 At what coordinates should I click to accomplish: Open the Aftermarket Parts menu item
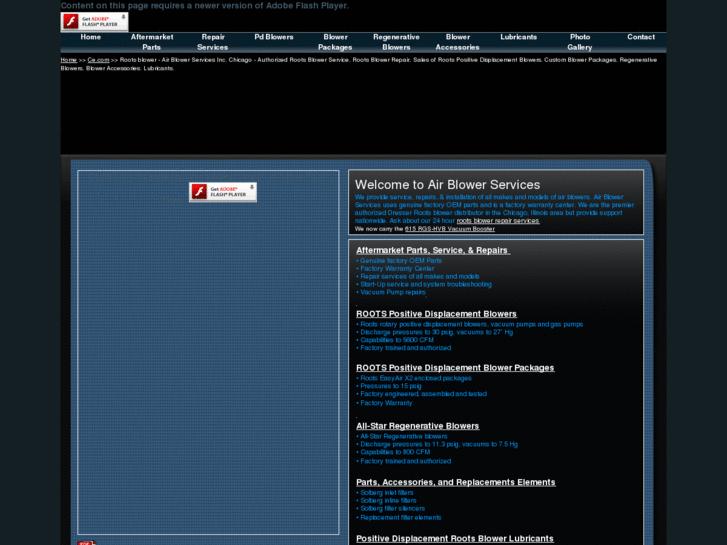click(x=152, y=42)
